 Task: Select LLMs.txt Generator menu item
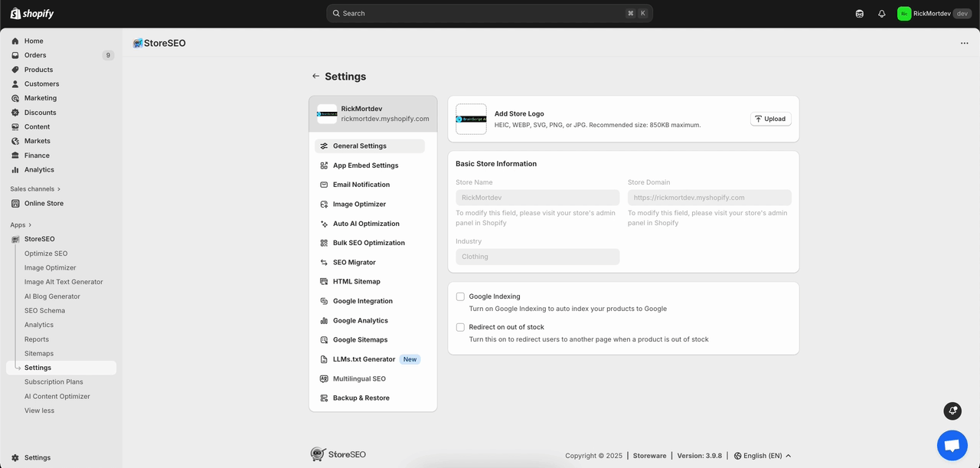(x=364, y=359)
